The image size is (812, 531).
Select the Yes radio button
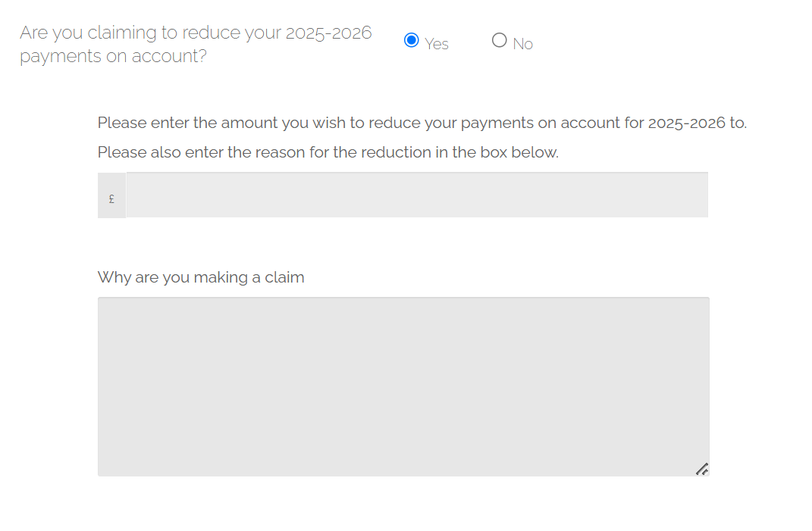(412, 40)
